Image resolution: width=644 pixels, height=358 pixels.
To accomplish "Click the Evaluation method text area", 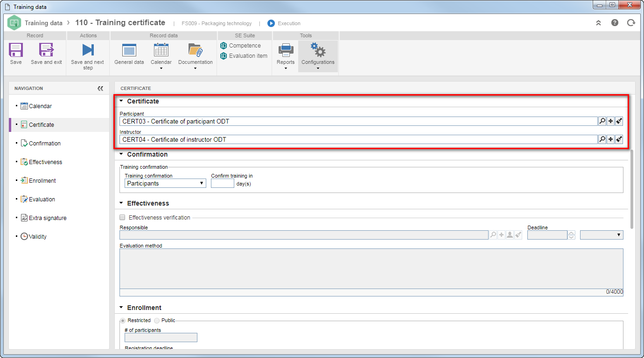I will (x=371, y=269).
